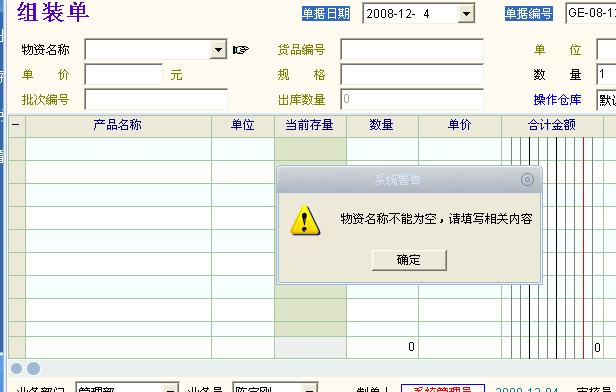Click the 数量 input field showing 1
Image resolution: width=616 pixels, height=392 pixels.
606,74
